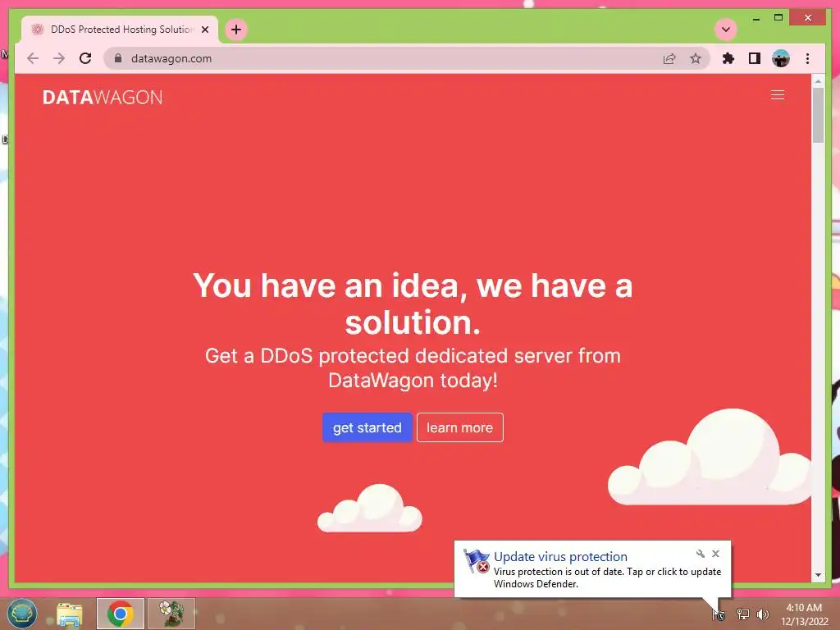Open the Chrome profile avatar

click(x=781, y=58)
